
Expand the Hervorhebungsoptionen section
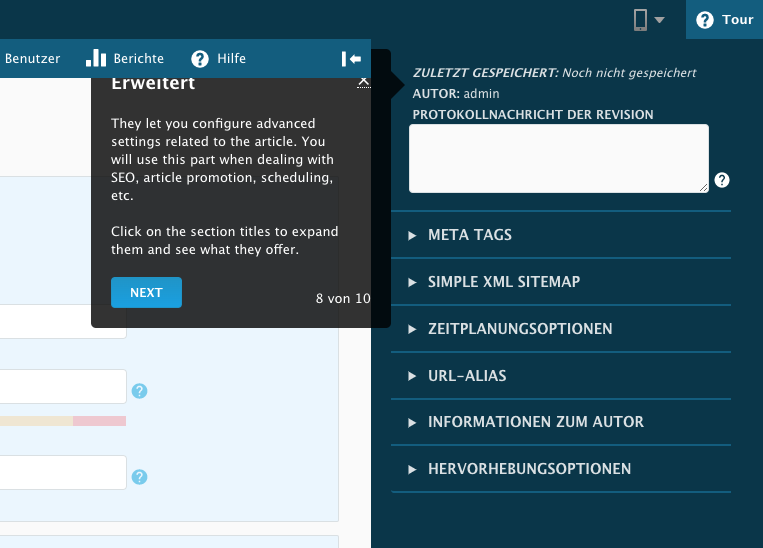point(529,469)
